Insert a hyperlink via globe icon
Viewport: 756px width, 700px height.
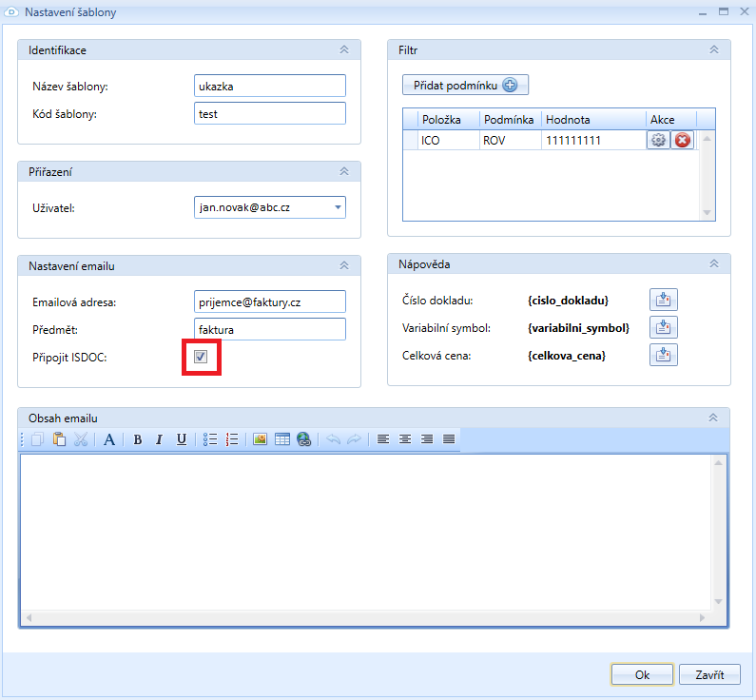coord(304,439)
